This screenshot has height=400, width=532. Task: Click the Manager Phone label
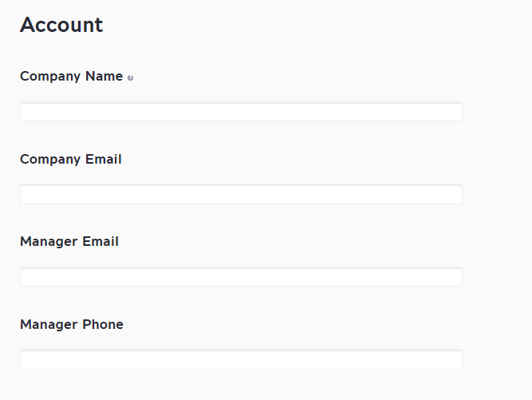[72, 325]
